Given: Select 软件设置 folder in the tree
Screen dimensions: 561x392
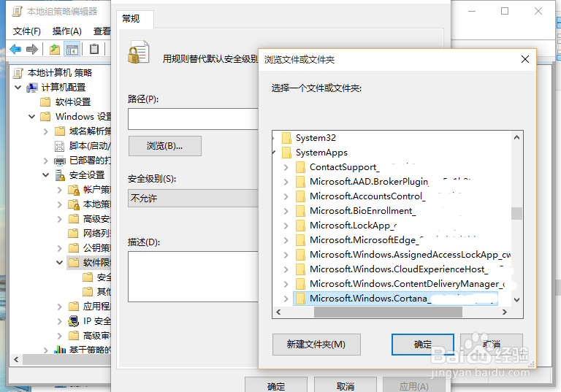Looking at the screenshot, I should pos(72,102).
